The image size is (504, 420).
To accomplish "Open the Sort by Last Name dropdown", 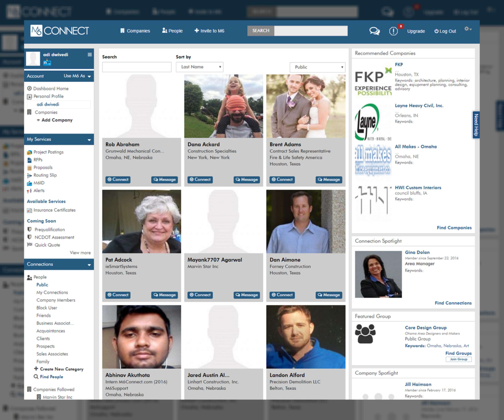I will [x=199, y=67].
